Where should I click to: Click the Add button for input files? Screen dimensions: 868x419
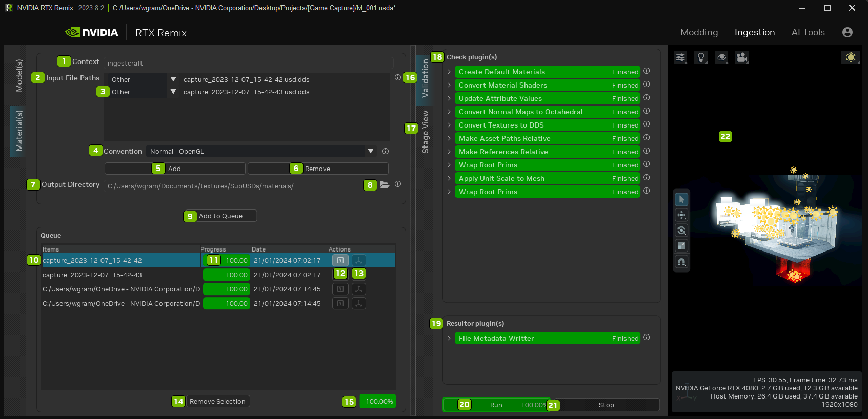pyautogui.click(x=175, y=169)
